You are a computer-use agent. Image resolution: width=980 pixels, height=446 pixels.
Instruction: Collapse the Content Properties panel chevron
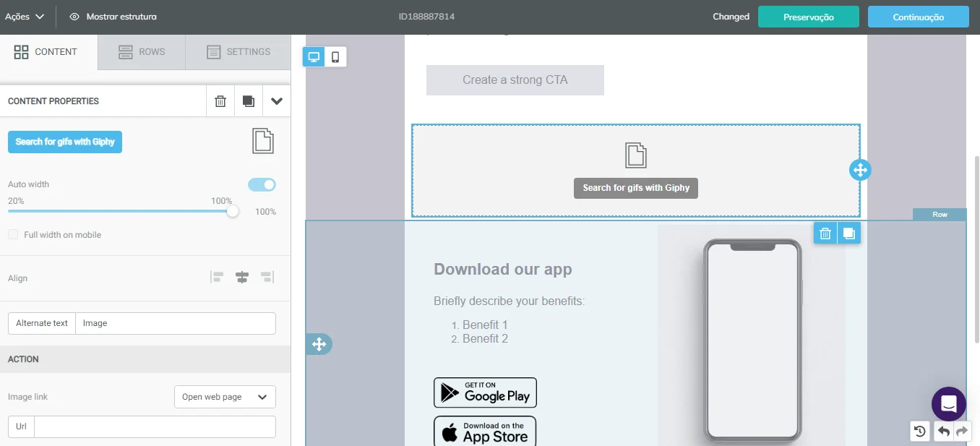277,101
